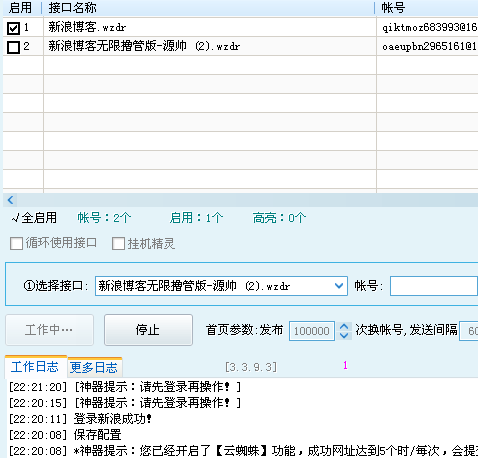Click the 工作中… button
Screen dimensions: 478x458
(x=49, y=330)
